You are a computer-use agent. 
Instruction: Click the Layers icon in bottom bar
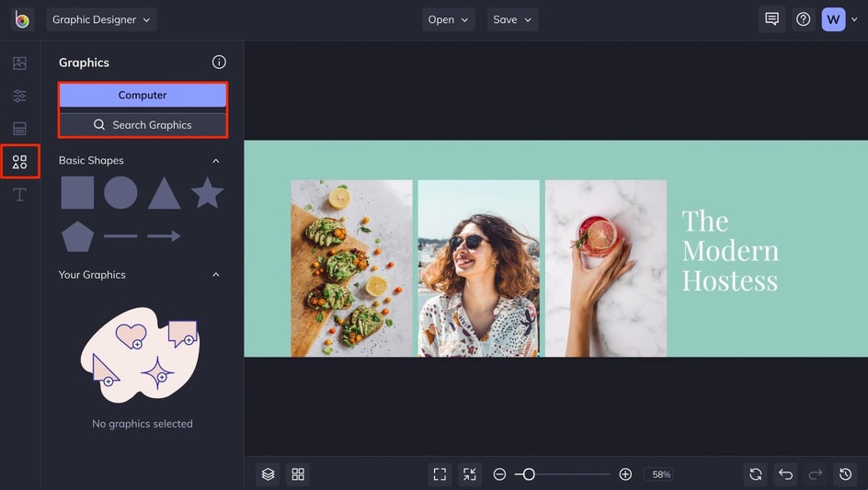coord(268,474)
